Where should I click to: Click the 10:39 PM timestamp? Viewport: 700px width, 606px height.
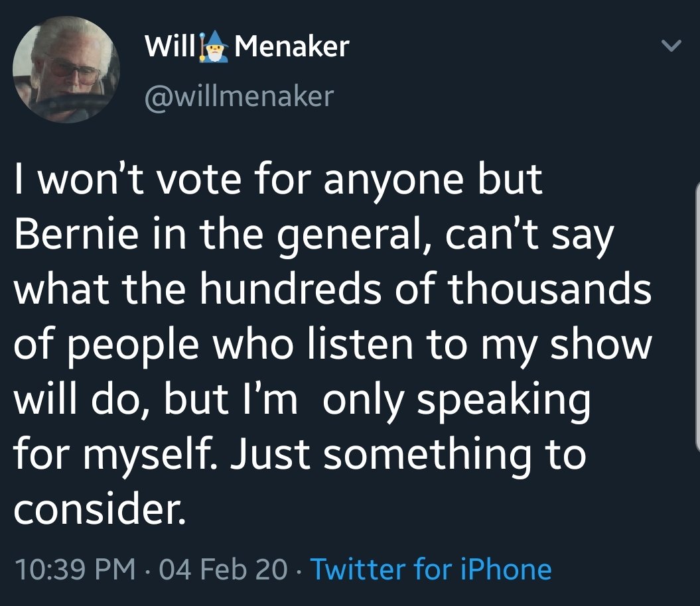point(73,569)
